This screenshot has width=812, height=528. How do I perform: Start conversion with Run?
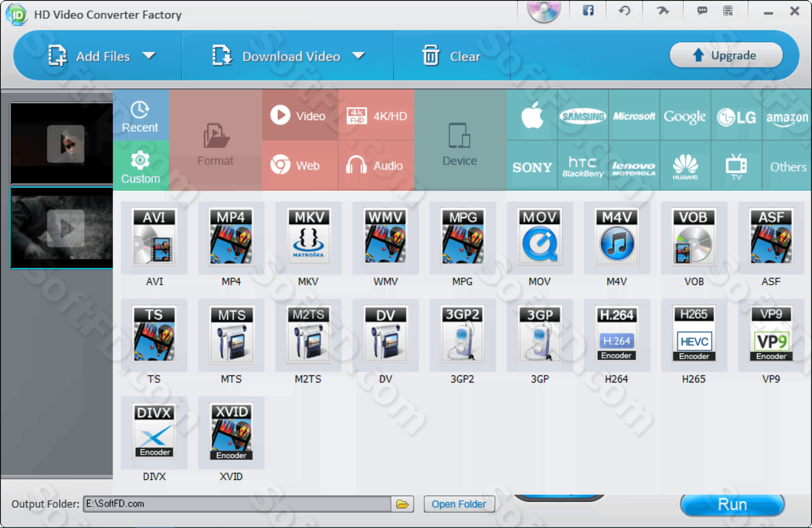[732, 505]
